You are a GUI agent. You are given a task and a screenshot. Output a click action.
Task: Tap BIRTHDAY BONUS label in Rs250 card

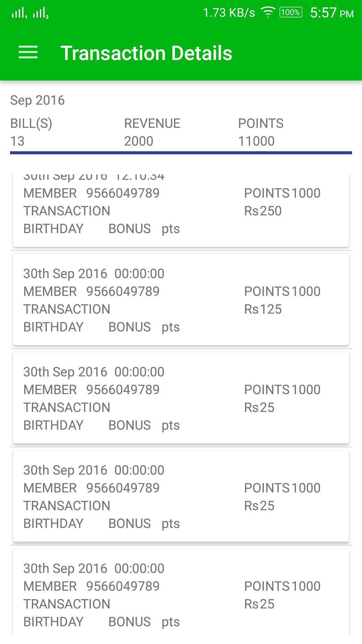click(x=87, y=229)
